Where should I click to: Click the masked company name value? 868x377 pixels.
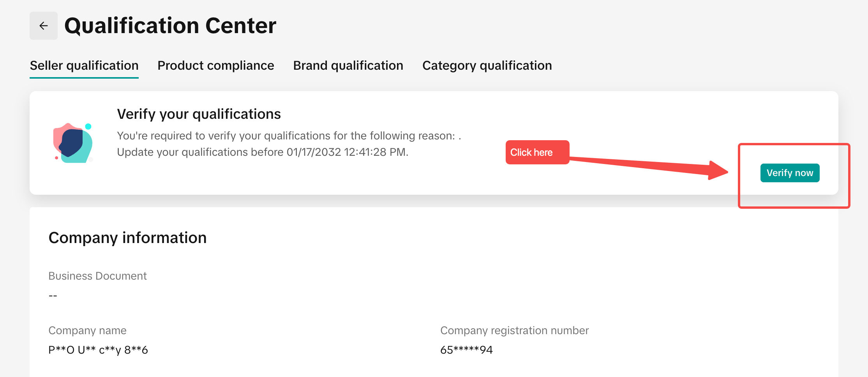pyautogui.click(x=98, y=350)
